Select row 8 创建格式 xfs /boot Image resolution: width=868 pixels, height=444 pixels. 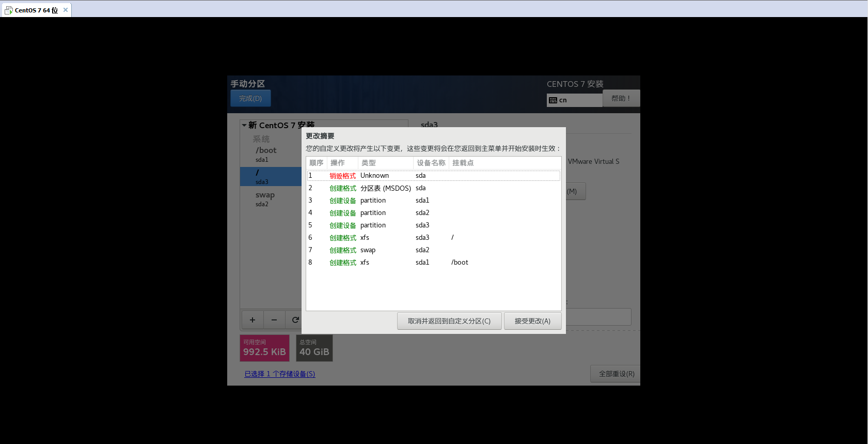pos(434,263)
